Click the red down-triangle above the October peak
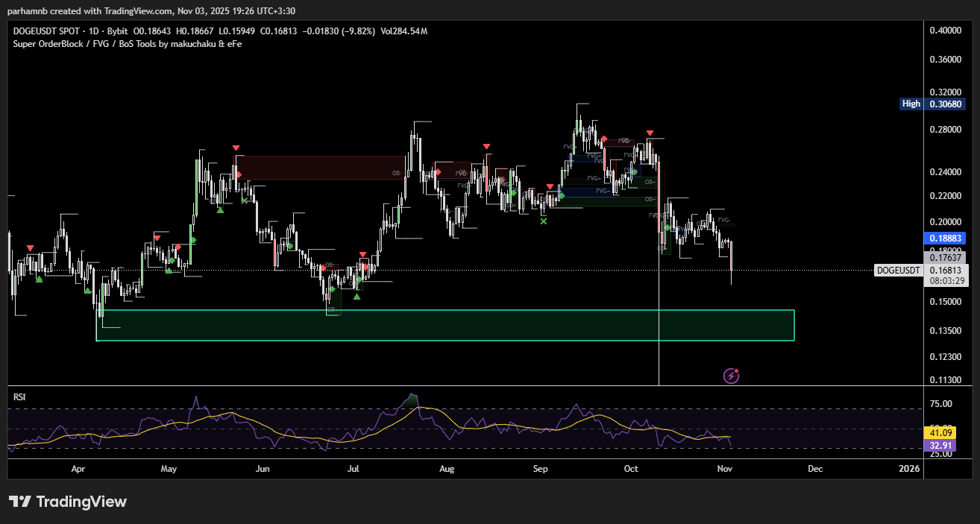Viewport: 980px width, 524px height. pyautogui.click(x=650, y=132)
